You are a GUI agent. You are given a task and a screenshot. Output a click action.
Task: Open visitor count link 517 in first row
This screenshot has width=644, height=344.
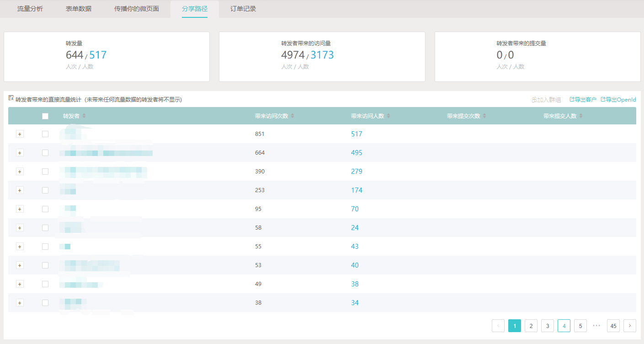(357, 134)
